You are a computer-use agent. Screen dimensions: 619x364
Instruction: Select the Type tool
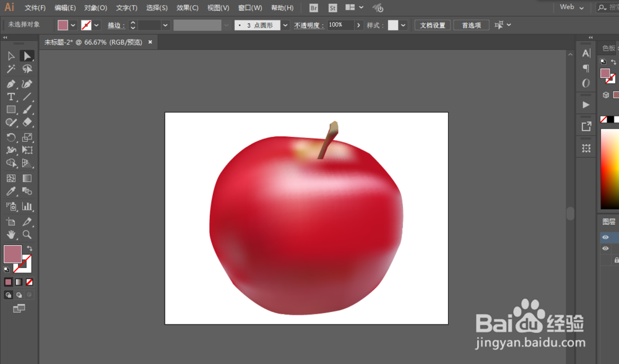11,97
